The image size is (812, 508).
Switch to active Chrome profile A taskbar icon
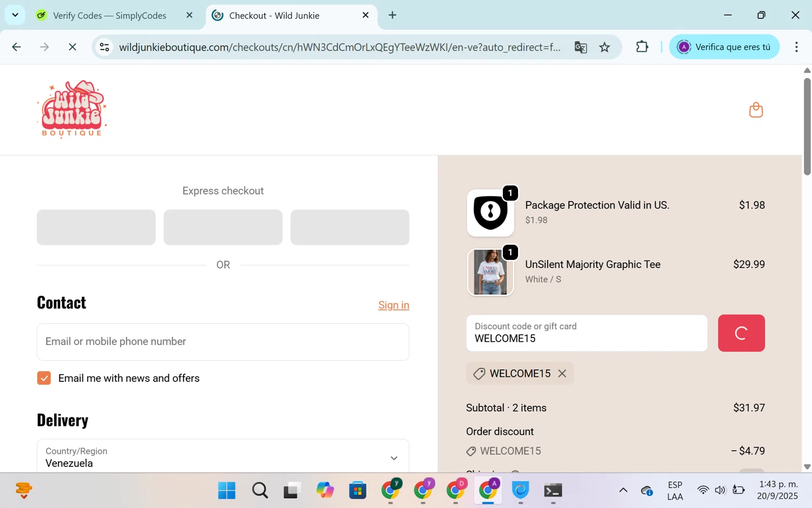point(488,490)
